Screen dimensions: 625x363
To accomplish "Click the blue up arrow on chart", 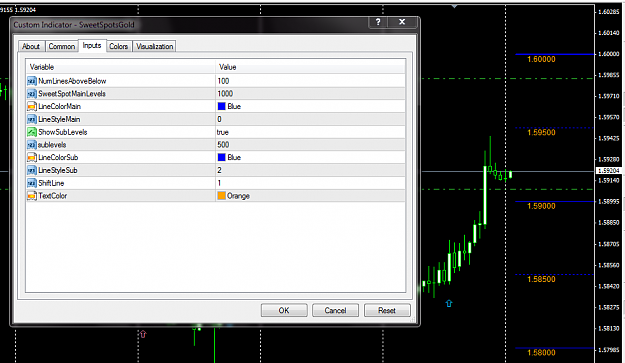I will click(449, 304).
